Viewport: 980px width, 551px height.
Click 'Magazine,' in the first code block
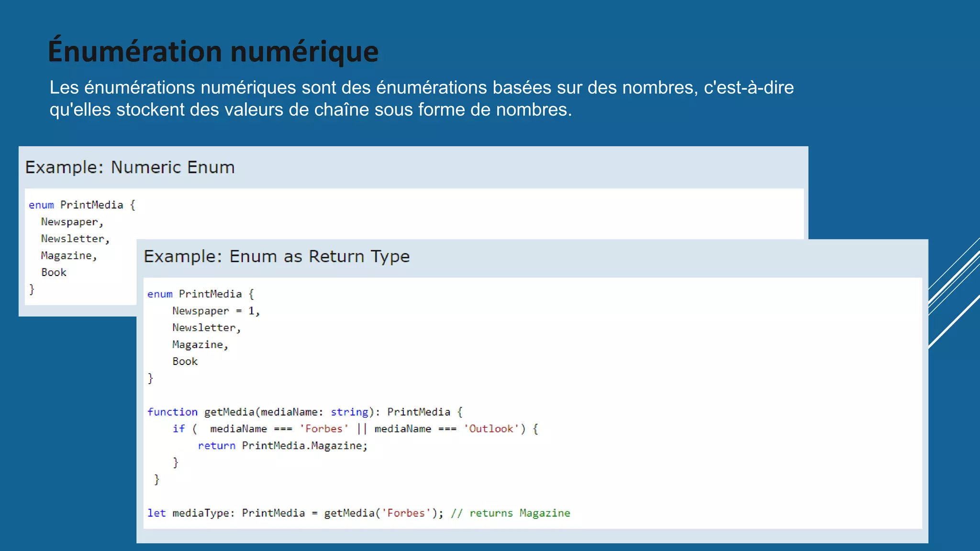[69, 256]
